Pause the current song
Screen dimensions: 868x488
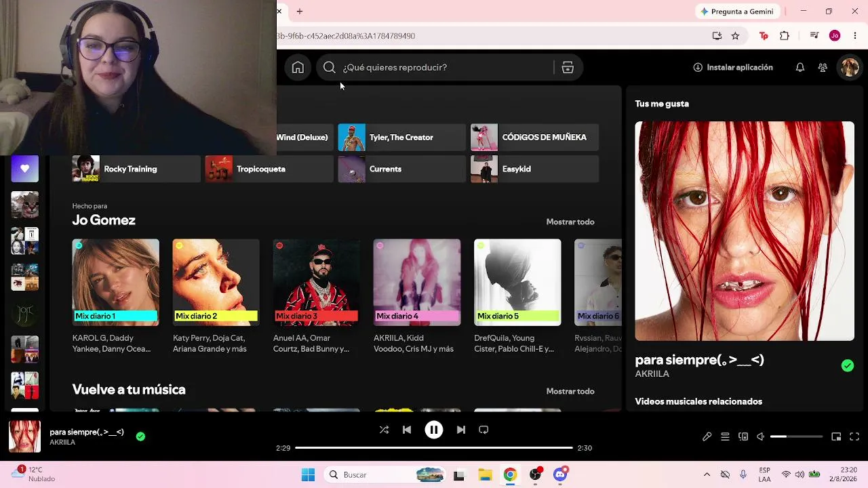tap(434, 430)
